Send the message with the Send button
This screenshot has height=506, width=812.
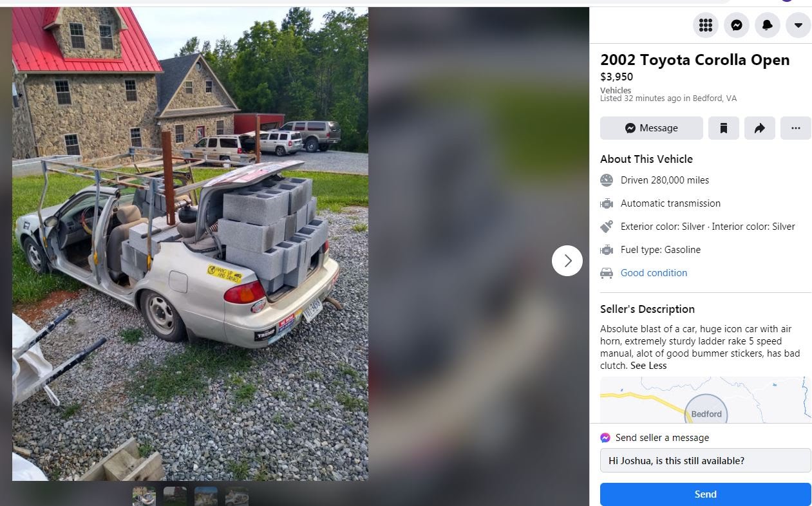pyautogui.click(x=706, y=494)
